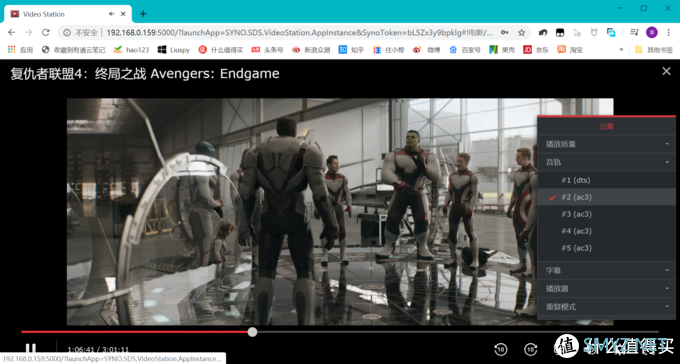Expand the 播放质量 playback quality section
680x364 pixels.
[606, 144]
